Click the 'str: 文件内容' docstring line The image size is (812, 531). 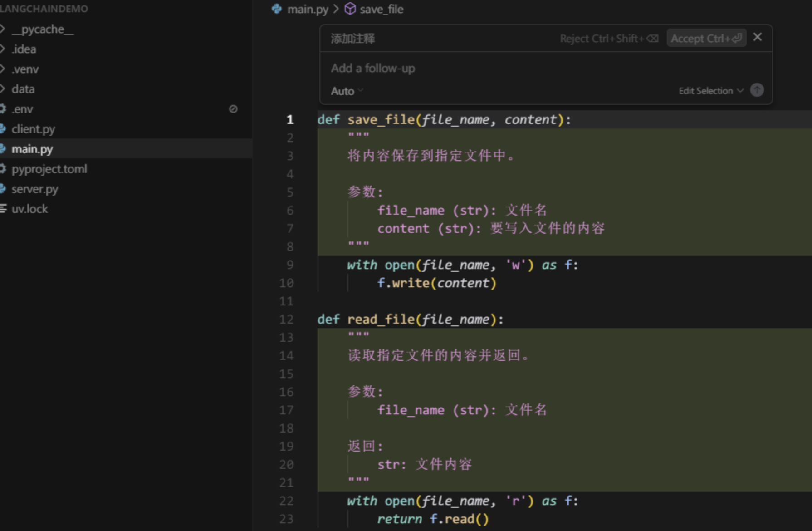click(425, 464)
